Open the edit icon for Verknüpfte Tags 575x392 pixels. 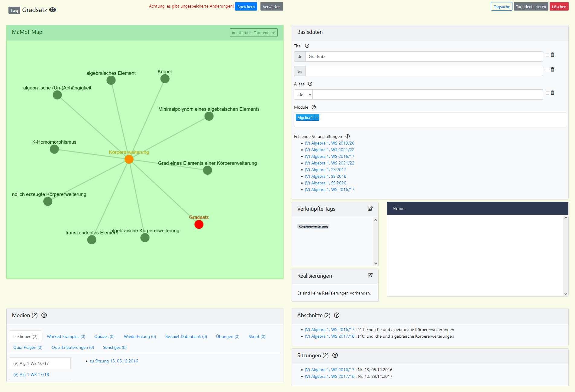[370, 209]
